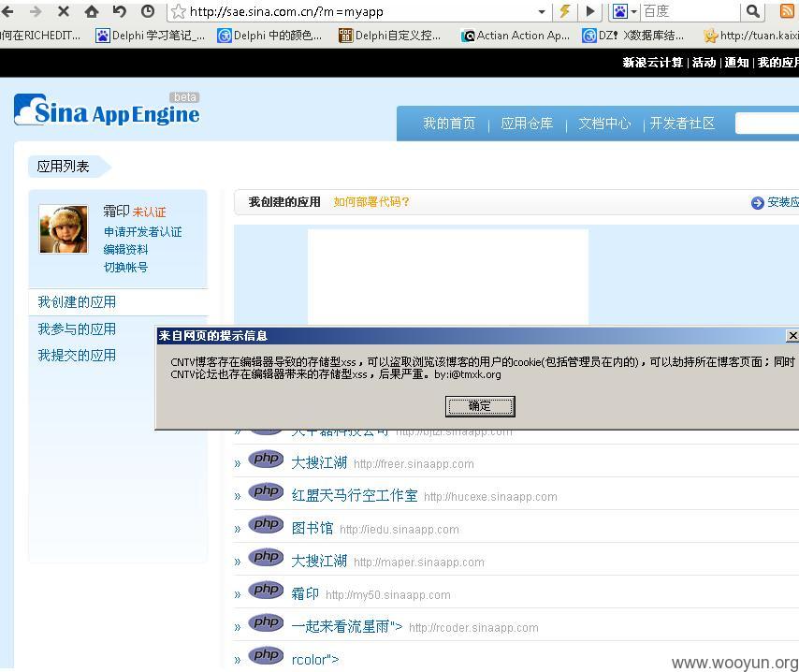Open '图书馆' app link
The height and width of the screenshot is (672, 799).
[312, 528]
